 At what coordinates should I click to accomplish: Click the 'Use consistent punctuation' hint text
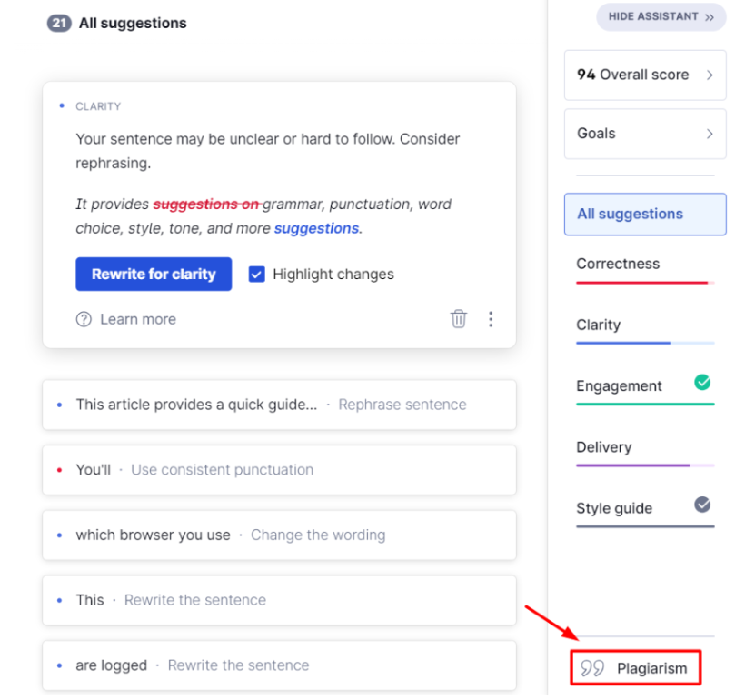tap(222, 470)
